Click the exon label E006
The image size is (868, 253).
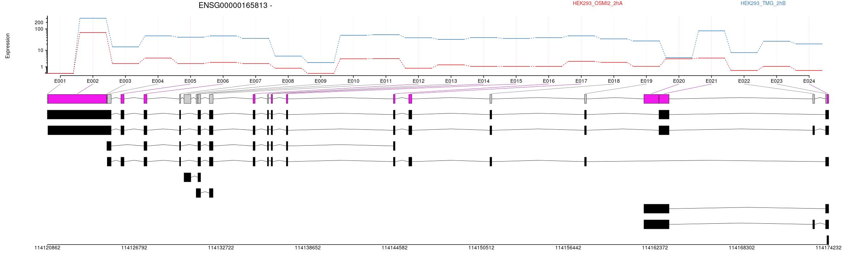(x=223, y=81)
